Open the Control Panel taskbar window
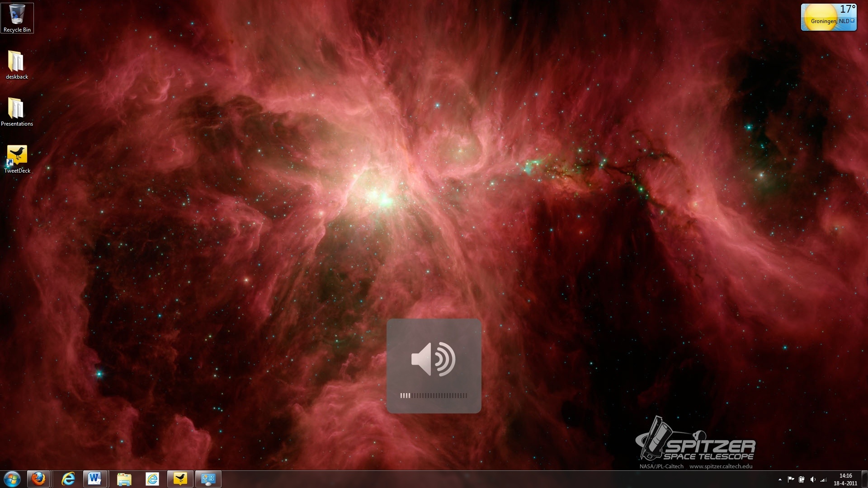868x488 pixels. [208, 479]
